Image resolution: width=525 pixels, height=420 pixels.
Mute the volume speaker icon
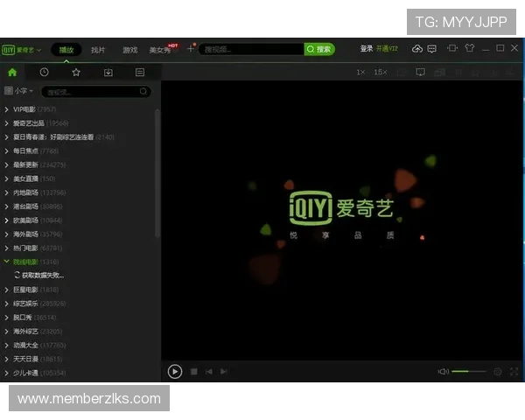coord(443,372)
